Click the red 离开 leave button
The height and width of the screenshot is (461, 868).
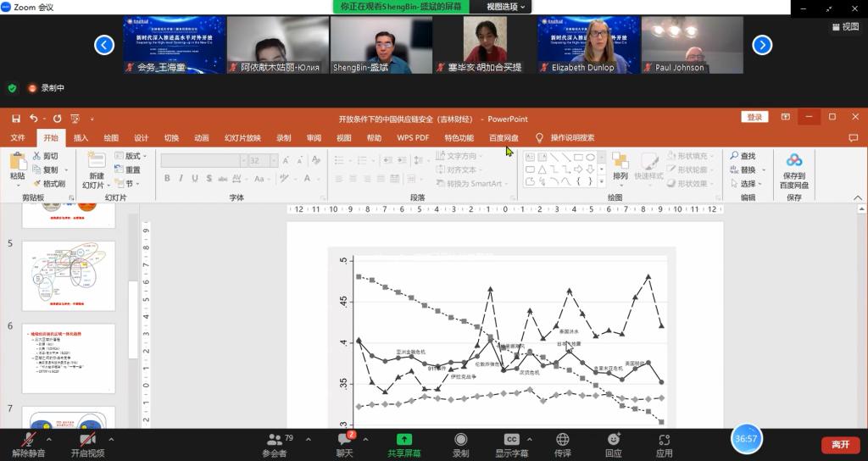(x=840, y=445)
